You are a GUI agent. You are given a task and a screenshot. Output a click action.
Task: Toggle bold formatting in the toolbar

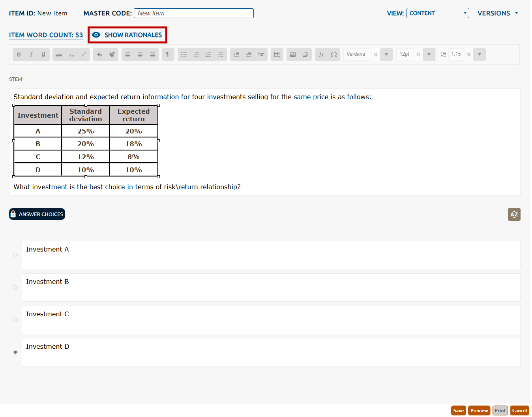click(x=19, y=54)
